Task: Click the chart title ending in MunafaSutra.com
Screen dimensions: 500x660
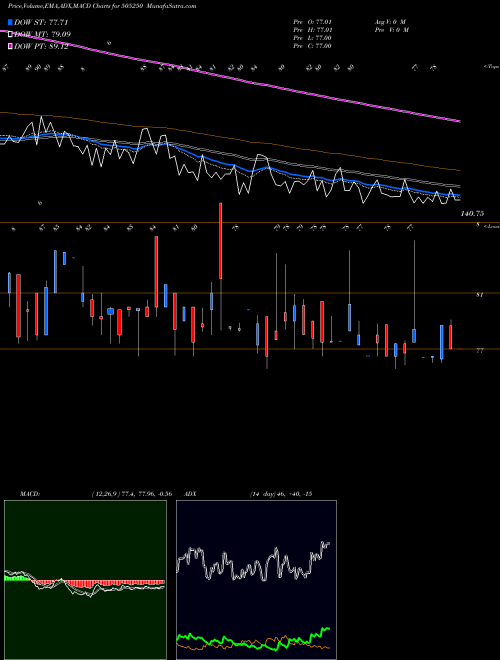Action: click(x=102, y=6)
